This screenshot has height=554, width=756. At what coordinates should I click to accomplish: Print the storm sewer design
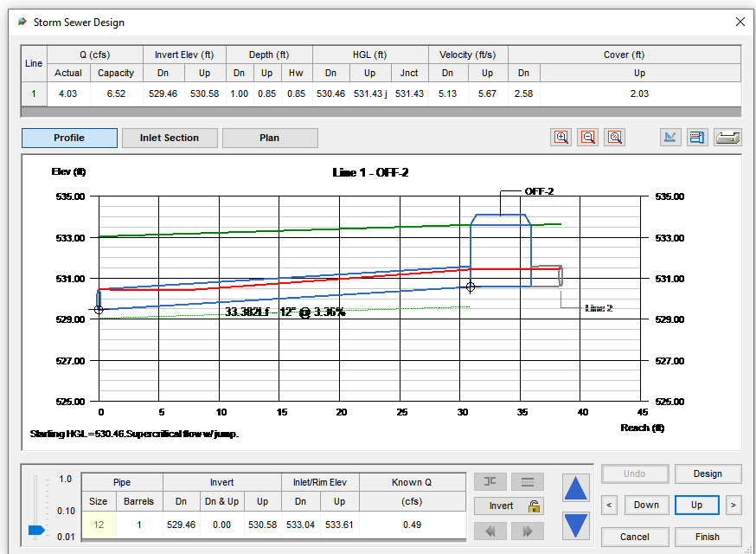click(727, 137)
